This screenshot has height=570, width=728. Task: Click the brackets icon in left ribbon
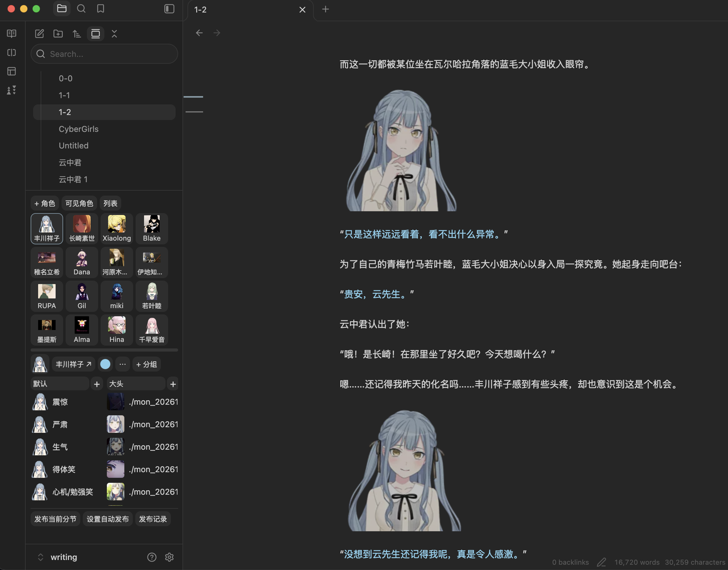tap(12, 52)
